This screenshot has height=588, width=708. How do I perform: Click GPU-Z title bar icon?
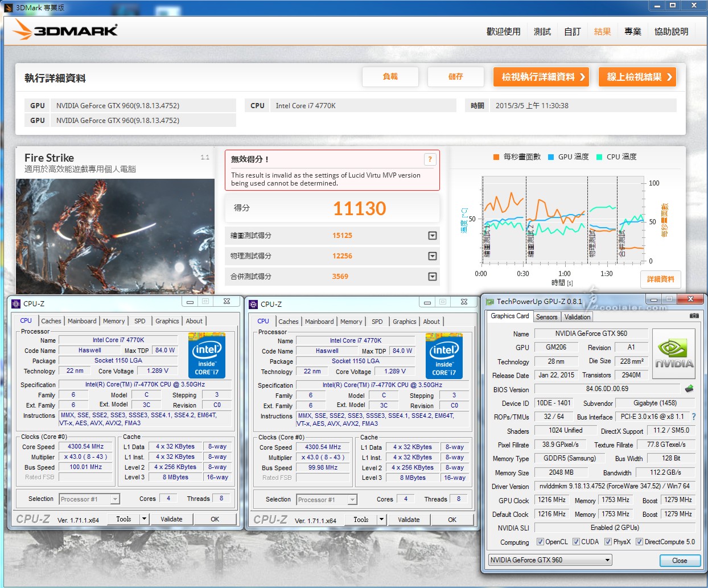point(490,302)
